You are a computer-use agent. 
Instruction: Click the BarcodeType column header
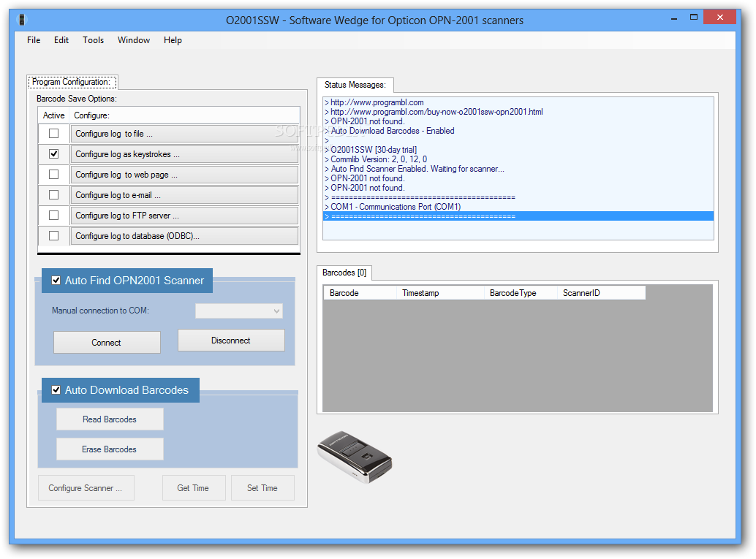pos(521,293)
